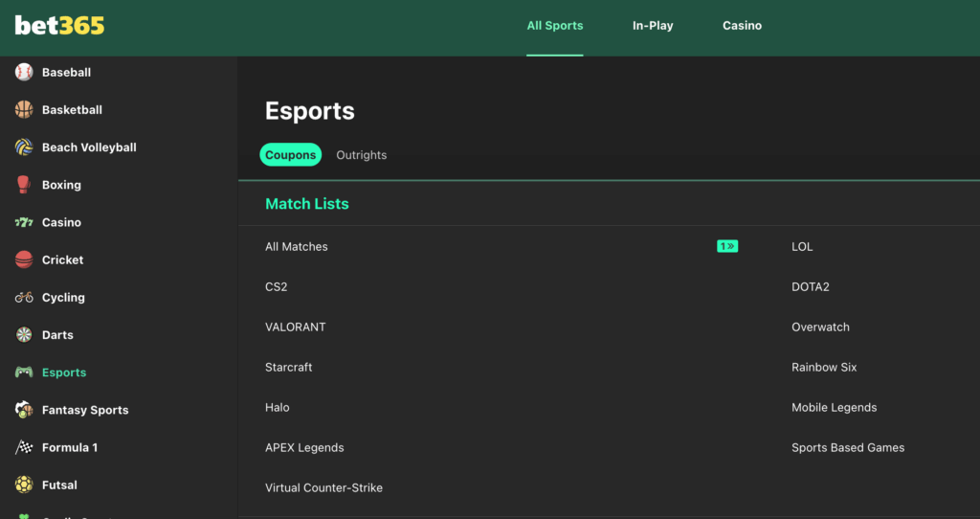Click the Darts board icon
This screenshot has height=519, width=980.
[24, 334]
